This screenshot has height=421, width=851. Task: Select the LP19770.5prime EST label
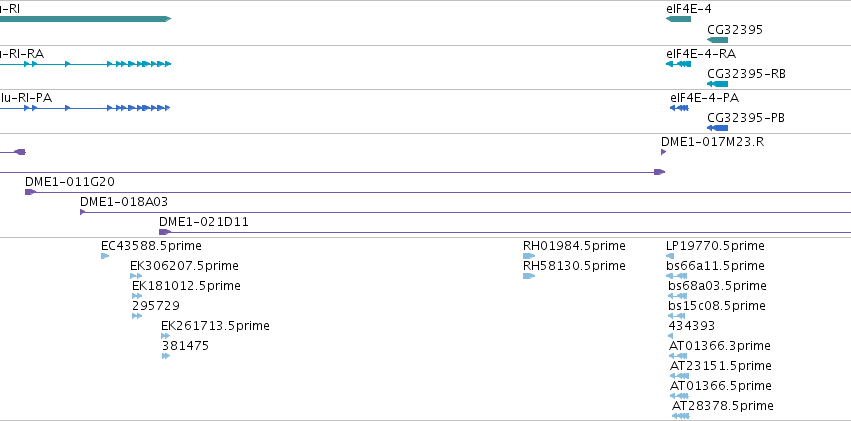coord(715,246)
